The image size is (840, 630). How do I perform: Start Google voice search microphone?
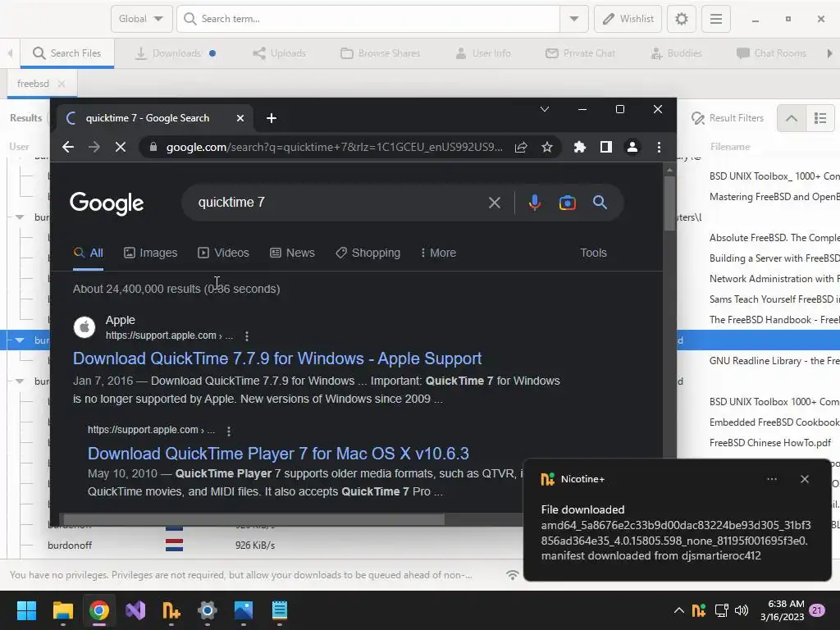tap(534, 203)
